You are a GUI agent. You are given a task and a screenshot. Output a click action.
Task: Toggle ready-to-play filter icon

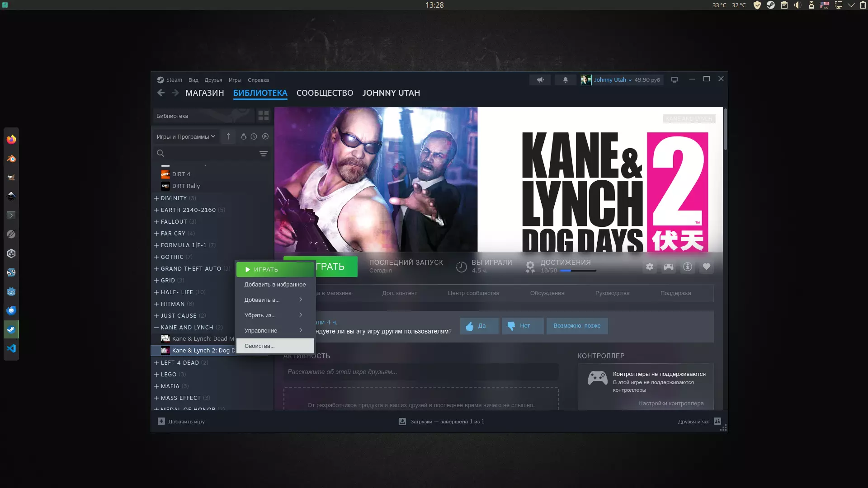coord(265,136)
